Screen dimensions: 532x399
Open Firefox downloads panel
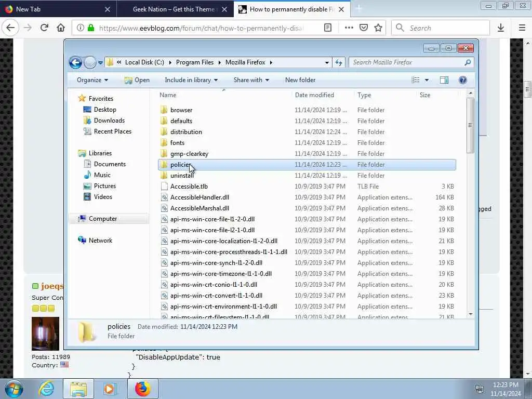501,28
